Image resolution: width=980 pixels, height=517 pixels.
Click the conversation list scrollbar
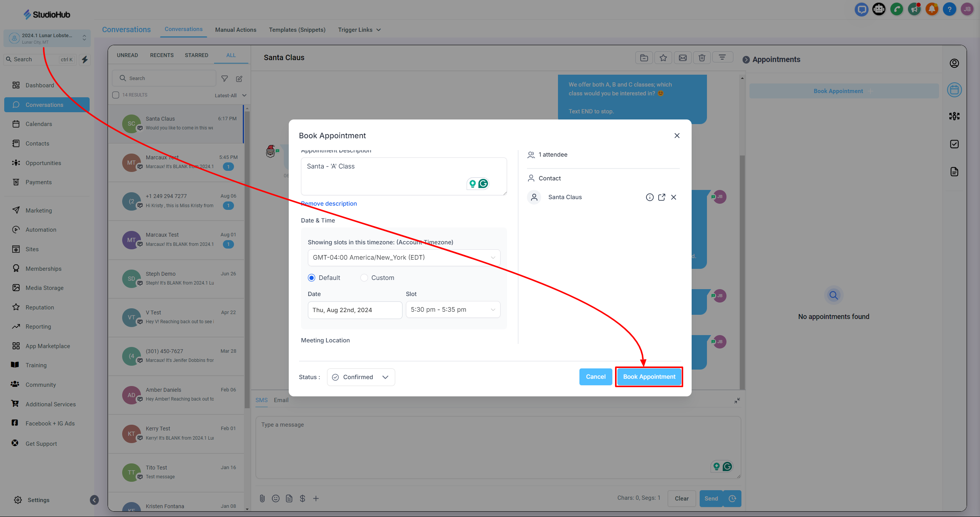[x=247, y=260]
